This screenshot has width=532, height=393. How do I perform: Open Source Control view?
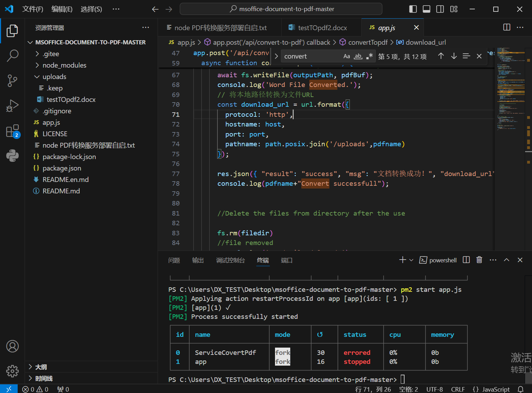point(12,81)
